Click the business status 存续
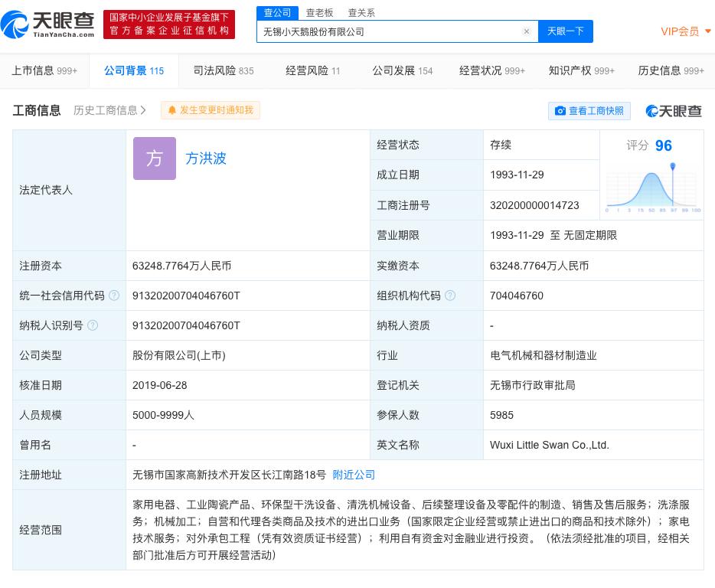715x588 pixels. (x=500, y=145)
